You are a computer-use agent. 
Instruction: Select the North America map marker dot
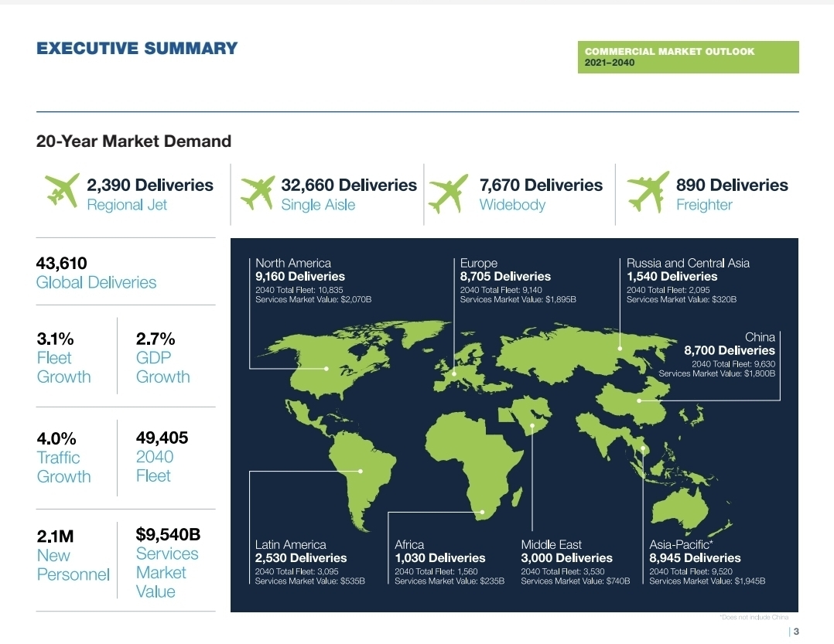pyautogui.click(x=327, y=369)
